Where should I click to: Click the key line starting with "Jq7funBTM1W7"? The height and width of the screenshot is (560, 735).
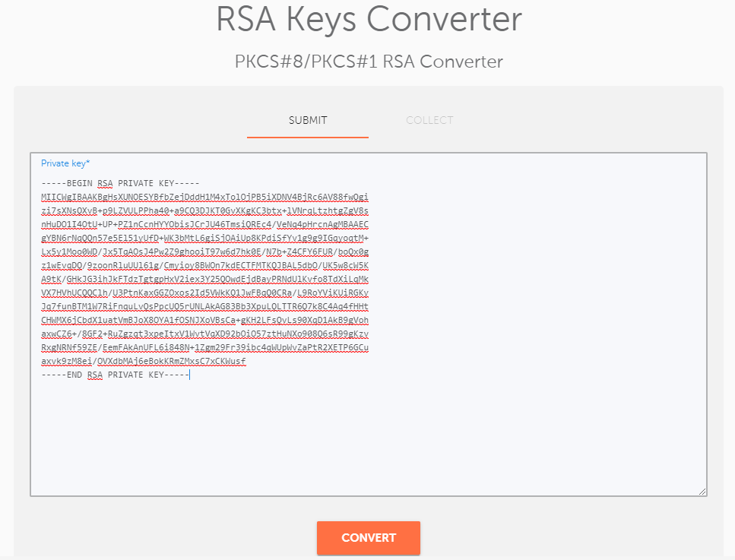205,306
